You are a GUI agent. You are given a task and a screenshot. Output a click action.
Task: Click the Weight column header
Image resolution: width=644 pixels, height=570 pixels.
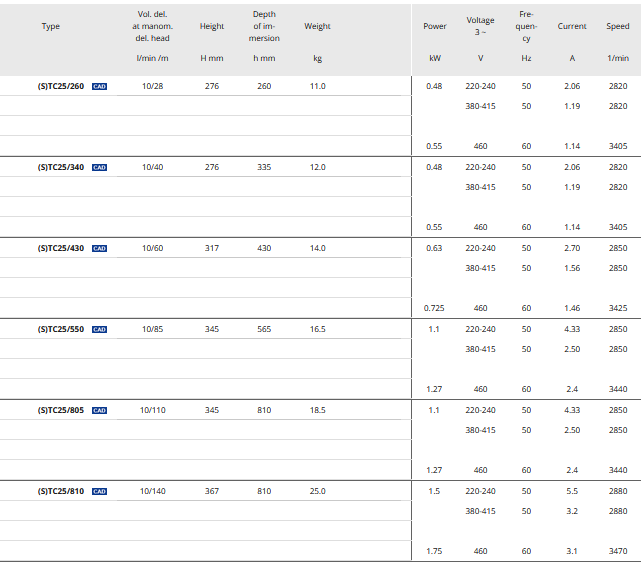pos(317,26)
